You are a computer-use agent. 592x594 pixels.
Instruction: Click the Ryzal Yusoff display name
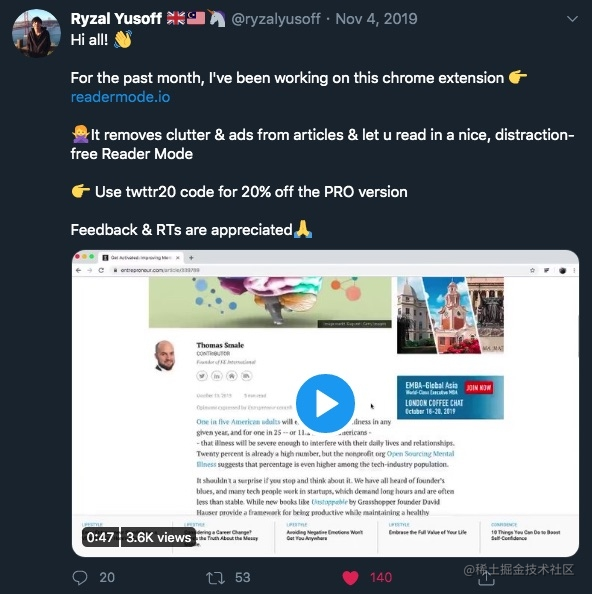(x=116, y=19)
